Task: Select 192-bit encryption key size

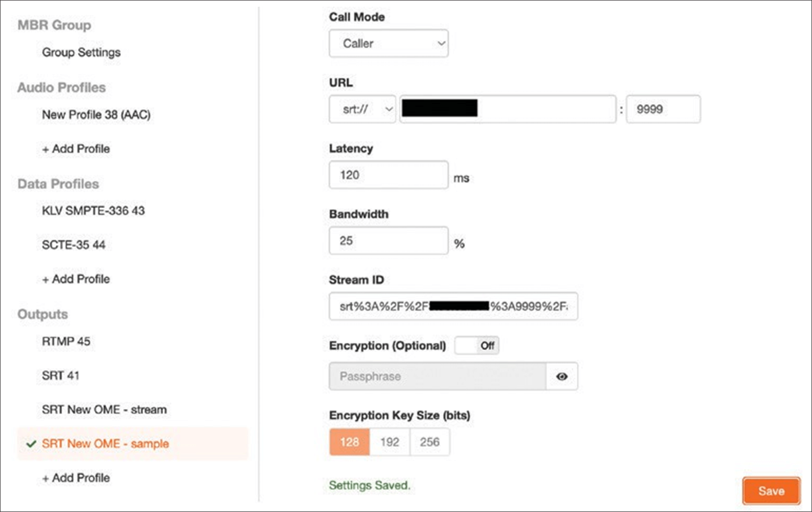Action: tap(389, 442)
